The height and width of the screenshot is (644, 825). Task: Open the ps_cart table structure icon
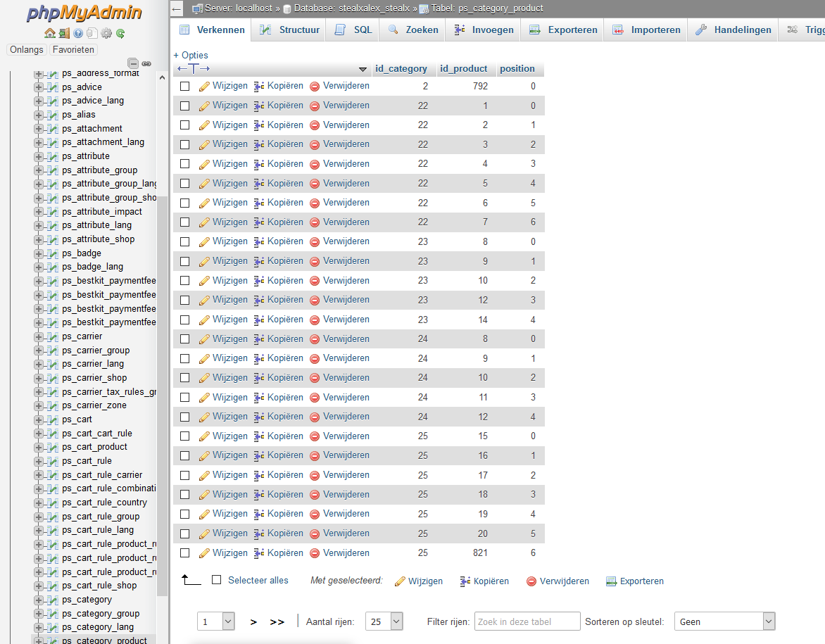(52, 419)
